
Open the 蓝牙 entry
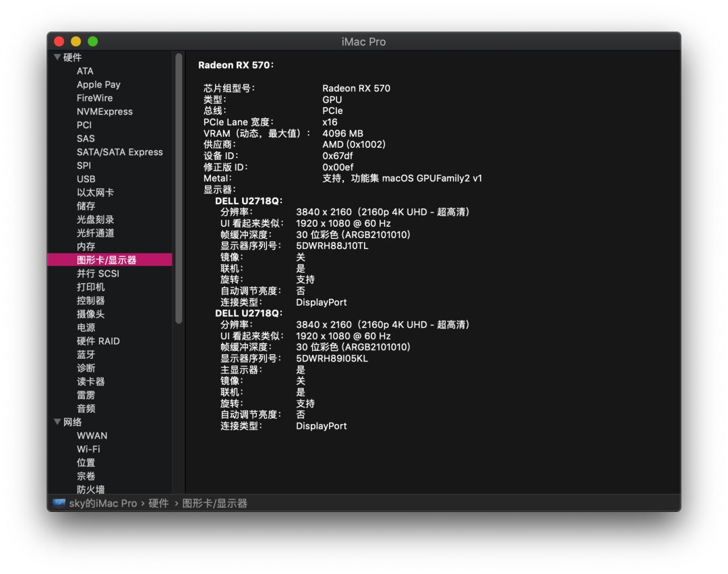click(x=86, y=354)
